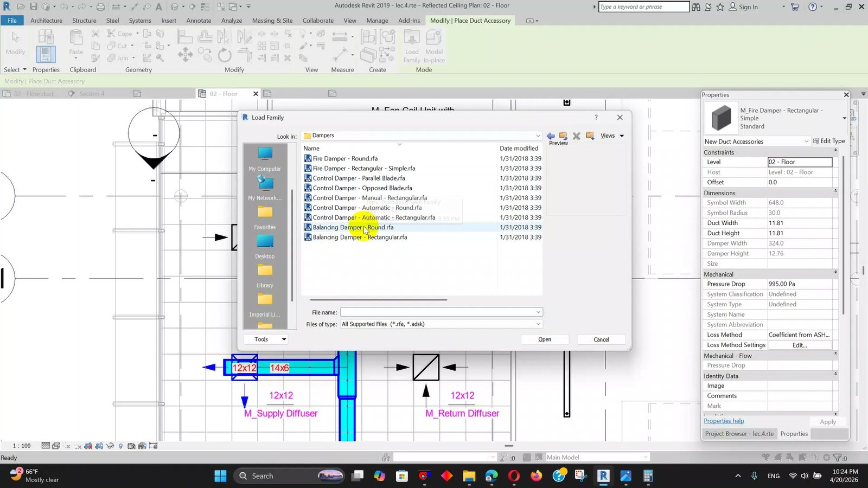The height and width of the screenshot is (488, 868).
Task: Open the Systems ribbon tab
Action: click(x=140, y=21)
